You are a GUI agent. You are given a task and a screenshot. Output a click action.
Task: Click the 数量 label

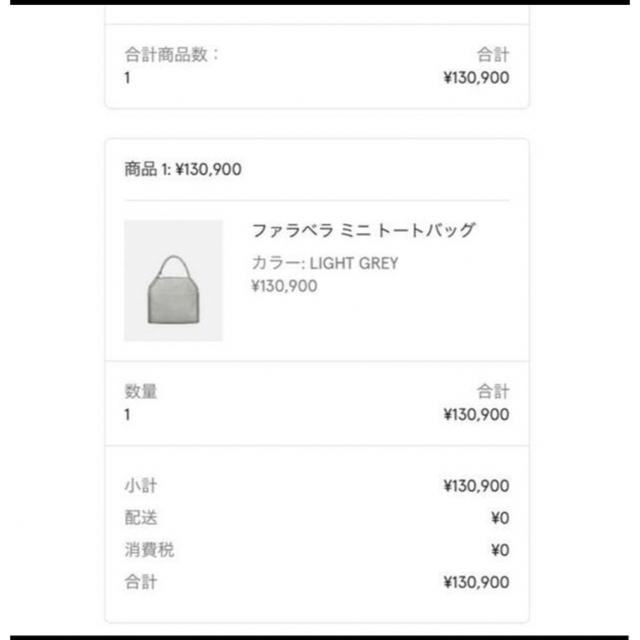[x=141, y=391]
